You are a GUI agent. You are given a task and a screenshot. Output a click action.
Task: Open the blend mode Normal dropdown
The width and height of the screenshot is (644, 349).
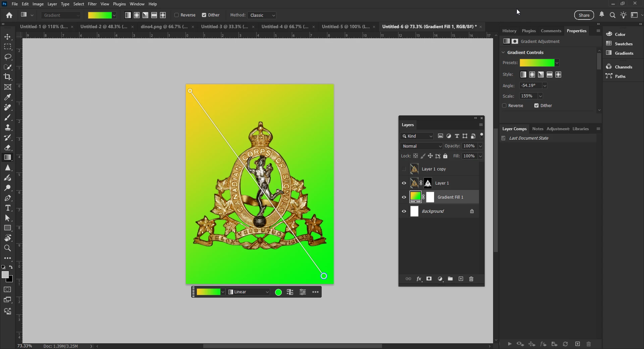[x=422, y=146]
